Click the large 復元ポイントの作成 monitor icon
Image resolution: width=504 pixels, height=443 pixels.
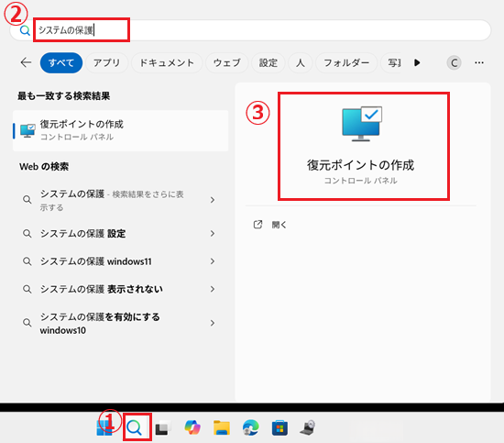[x=362, y=124]
